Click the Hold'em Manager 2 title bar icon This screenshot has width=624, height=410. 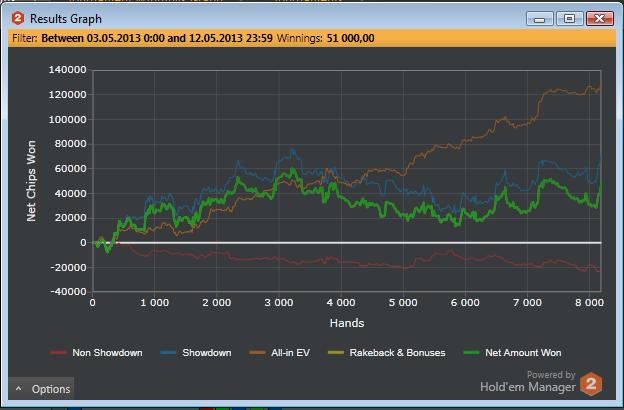(18, 18)
